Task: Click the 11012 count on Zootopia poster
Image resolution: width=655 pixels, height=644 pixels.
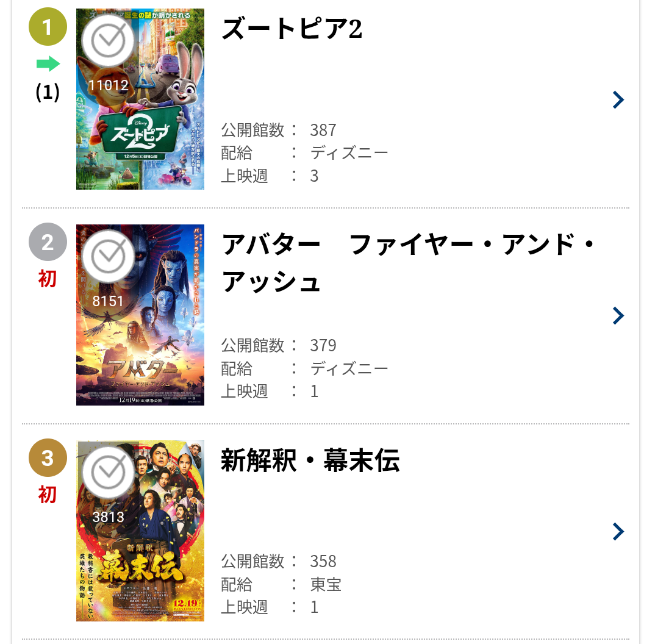Action: click(108, 85)
